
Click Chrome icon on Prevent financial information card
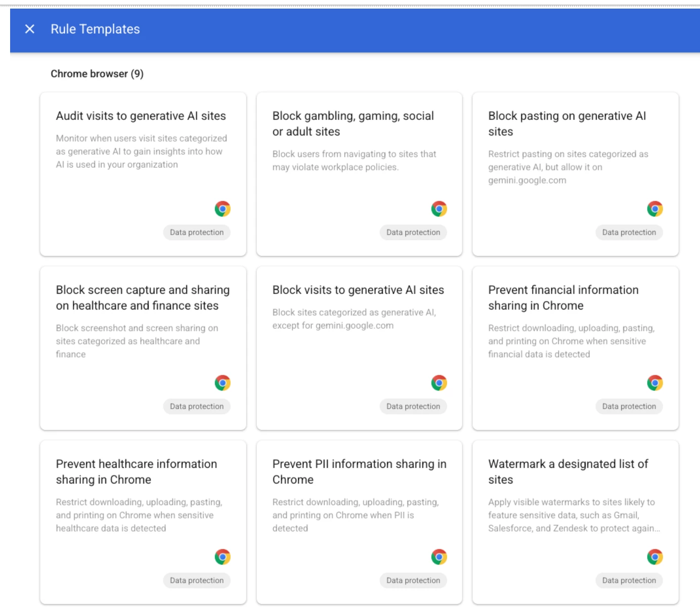point(655,383)
